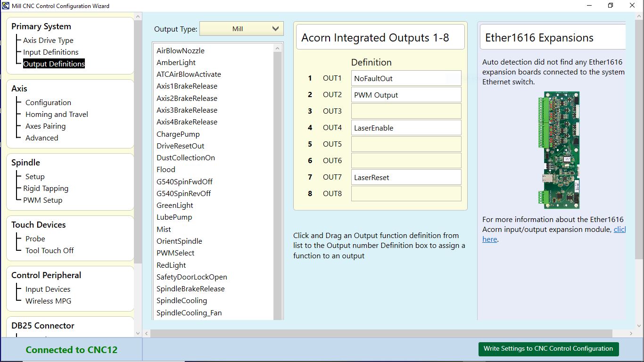
Task: Open PWM Setup page
Action: pos(43,200)
